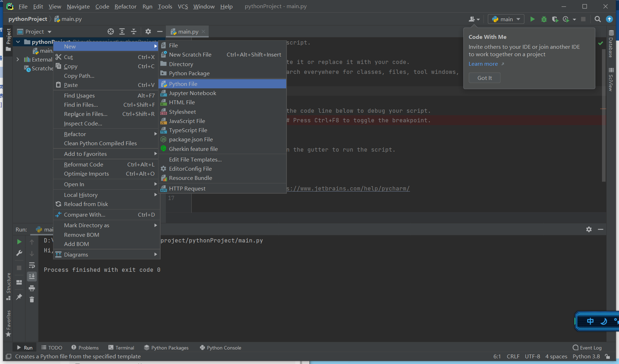Expand the Open In submenu

[x=106, y=184]
